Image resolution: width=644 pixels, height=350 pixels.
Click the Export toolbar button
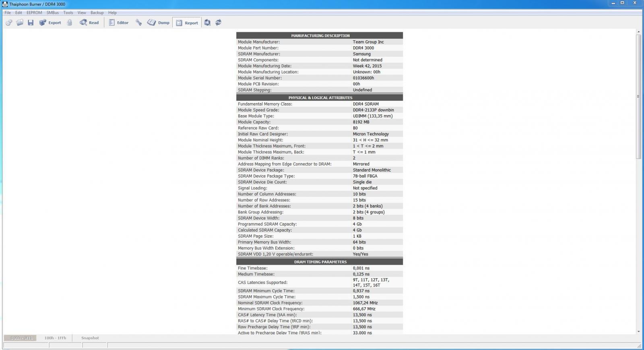click(x=50, y=23)
